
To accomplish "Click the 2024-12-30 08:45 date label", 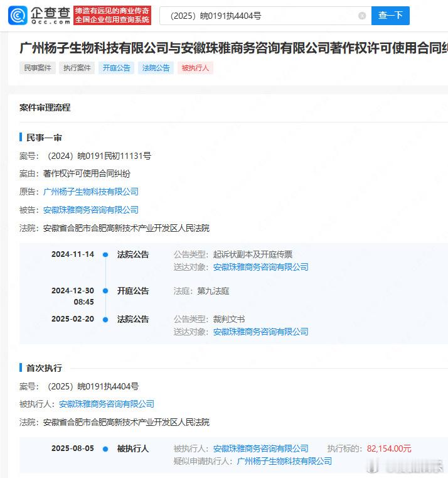I will pos(73,296).
